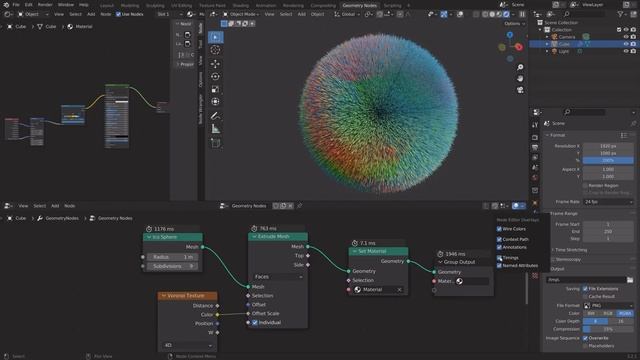The image size is (640, 360).
Task: Select the Transform tool in viewport toolbar
Action: coord(216,102)
